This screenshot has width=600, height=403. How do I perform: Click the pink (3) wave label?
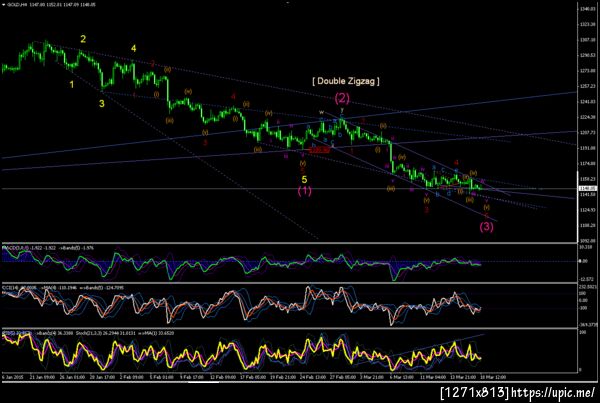tap(486, 227)
